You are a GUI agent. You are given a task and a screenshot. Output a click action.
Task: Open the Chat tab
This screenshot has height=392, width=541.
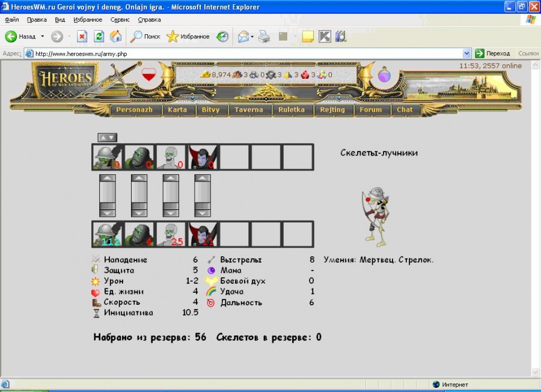405,110
